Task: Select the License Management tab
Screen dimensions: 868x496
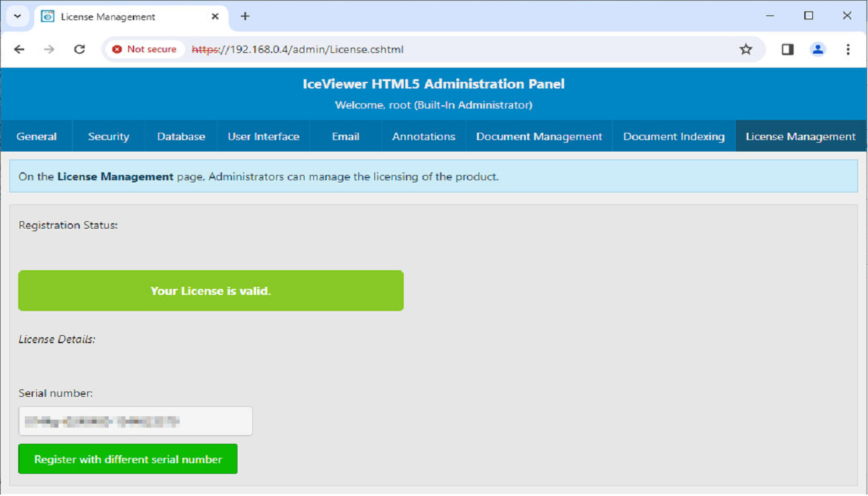Action: pyautogui.click(x=801, y=136)
